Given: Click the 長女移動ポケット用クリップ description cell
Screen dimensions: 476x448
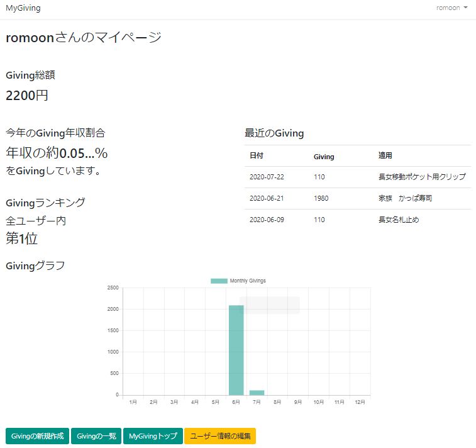Looking at the screenshot, I should click(x=423, y=177).
